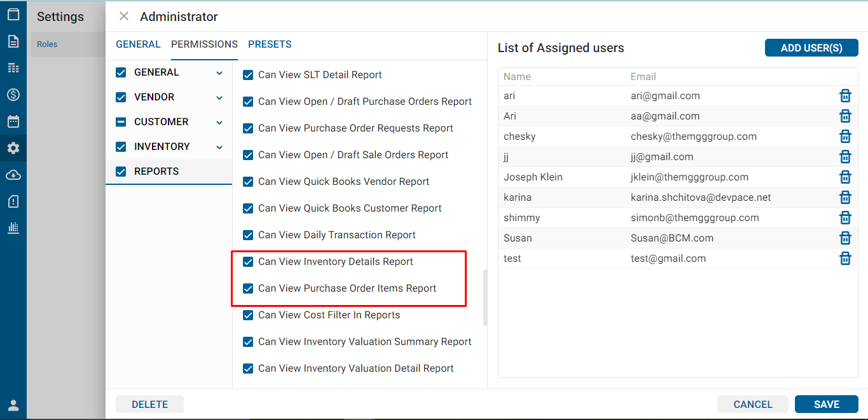The height and width of the screenshot is (420, 868).
Task: Click the cloud download icon in sidebar
Action: click(x=13, y=175)
